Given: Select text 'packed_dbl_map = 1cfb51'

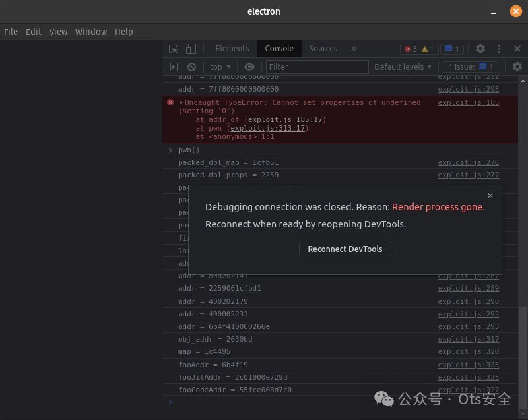Looking at the screenshot, I should coord(228,162).
